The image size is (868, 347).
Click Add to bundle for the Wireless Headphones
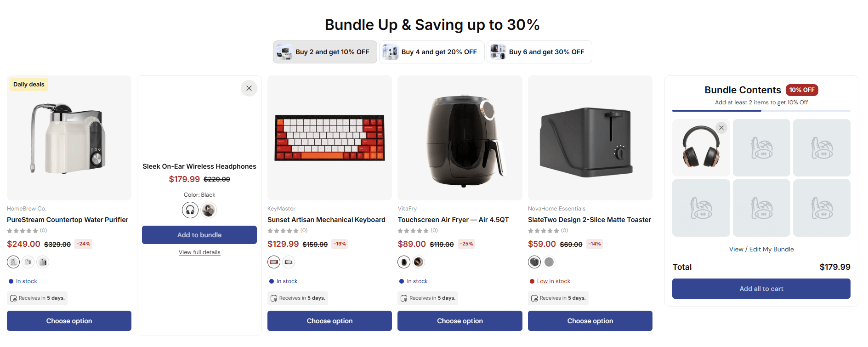[199, 234]
